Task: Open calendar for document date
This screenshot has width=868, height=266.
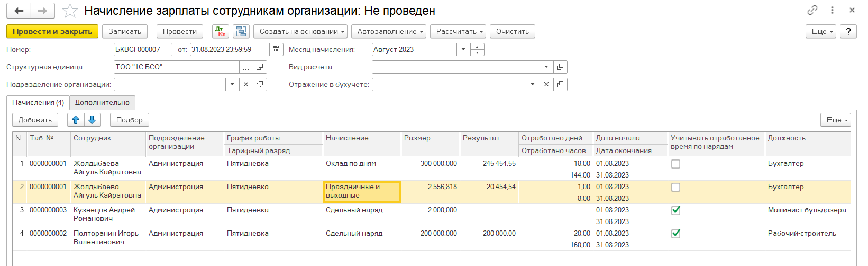Action: tap(276, 49)
